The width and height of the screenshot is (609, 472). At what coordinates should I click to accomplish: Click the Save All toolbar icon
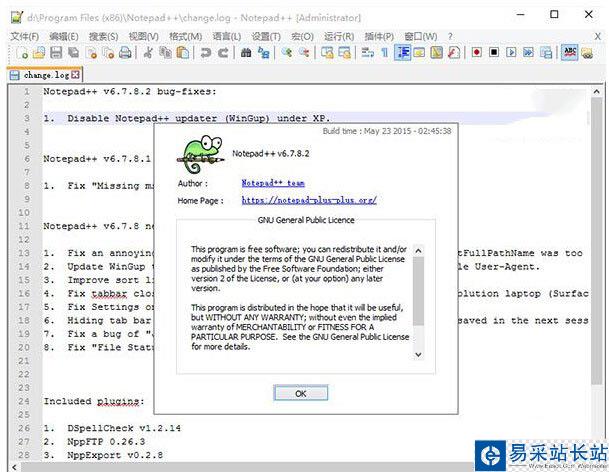[x=73, y=52]
